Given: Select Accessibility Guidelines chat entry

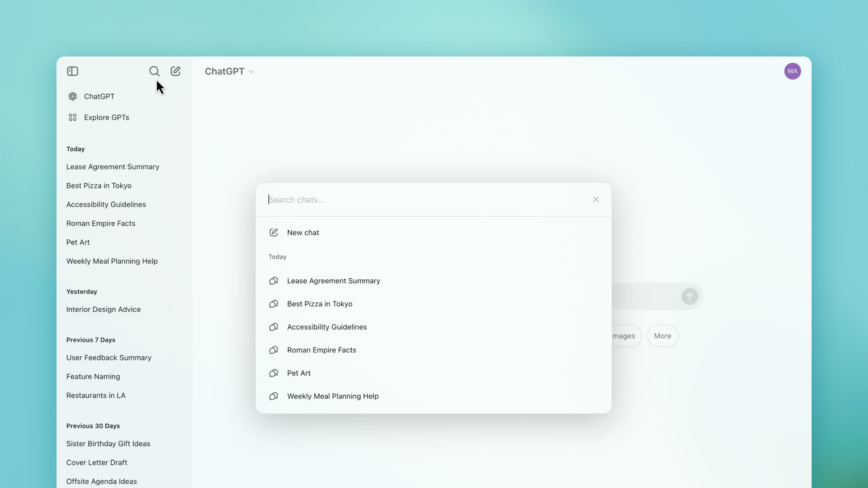Looking at the screenshot, I should (327, 327).
